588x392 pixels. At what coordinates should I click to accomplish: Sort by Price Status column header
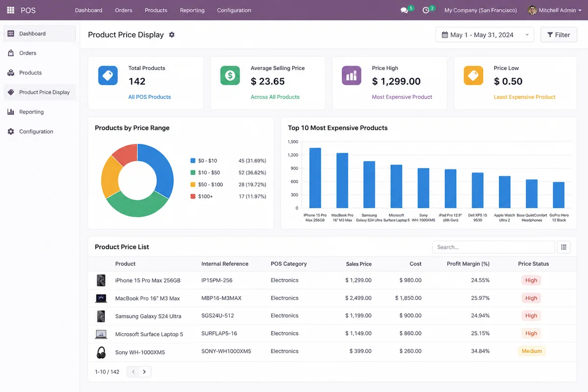pos(534,264)
